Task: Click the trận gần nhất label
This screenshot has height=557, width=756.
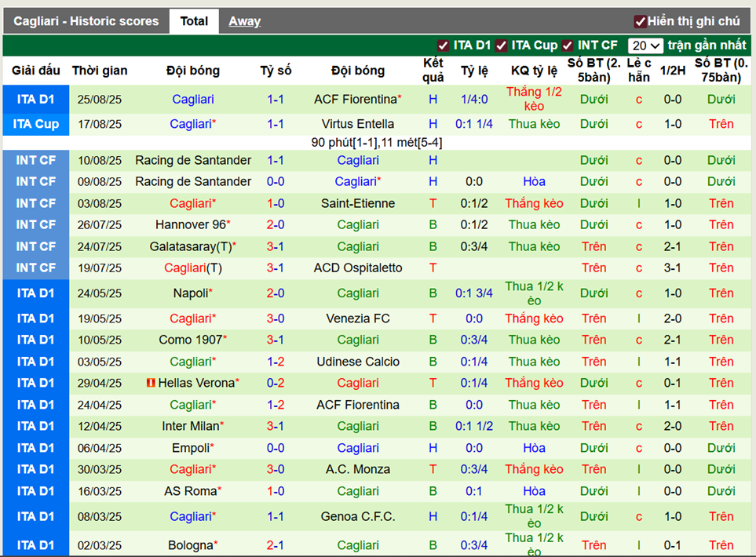Action: point(707,46)
